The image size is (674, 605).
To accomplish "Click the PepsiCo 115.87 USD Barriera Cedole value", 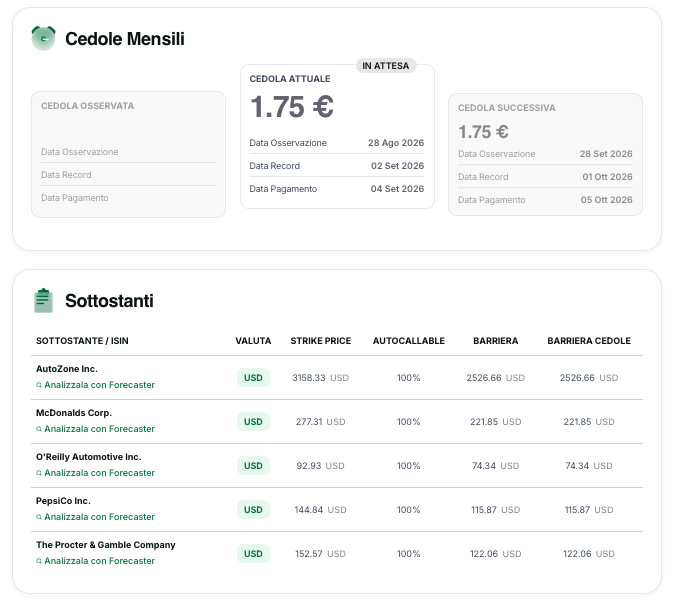I will pyautogui.click(x=589, y=510).
